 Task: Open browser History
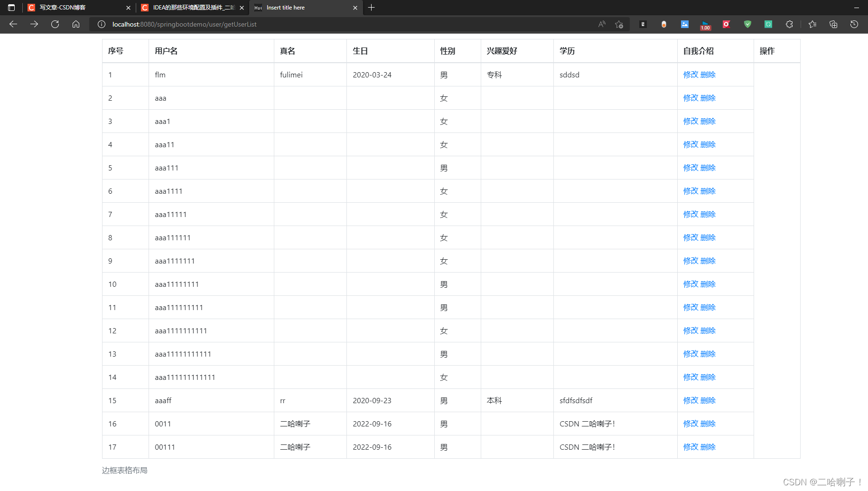pyautogui.click(x=854, y=24)
